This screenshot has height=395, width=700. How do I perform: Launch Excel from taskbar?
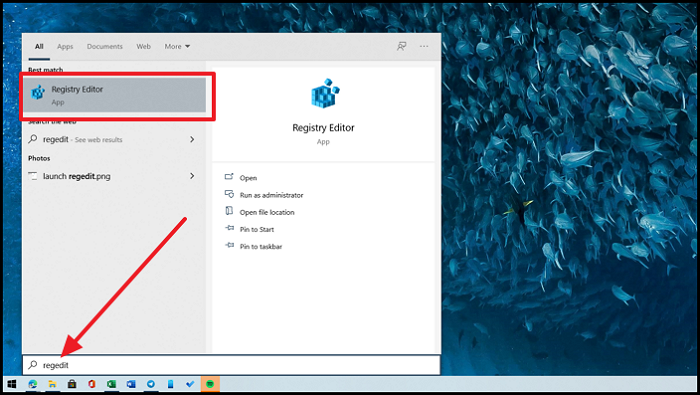coord(111,384)
